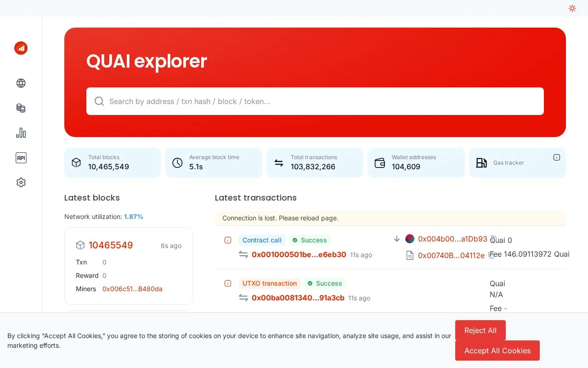Open details icon for the Contract call transaction
Viewport: 588px width, 368px height.
[x=228, y=240]
